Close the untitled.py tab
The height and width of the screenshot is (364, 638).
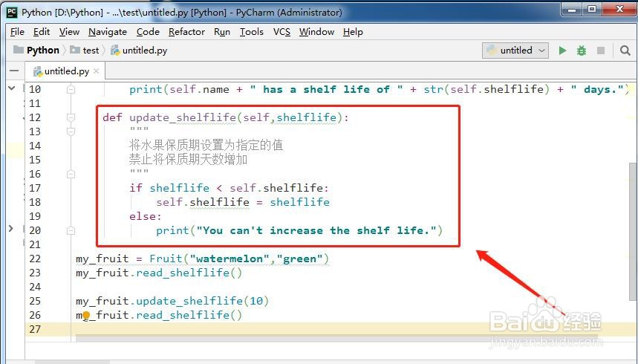(96, 71)
